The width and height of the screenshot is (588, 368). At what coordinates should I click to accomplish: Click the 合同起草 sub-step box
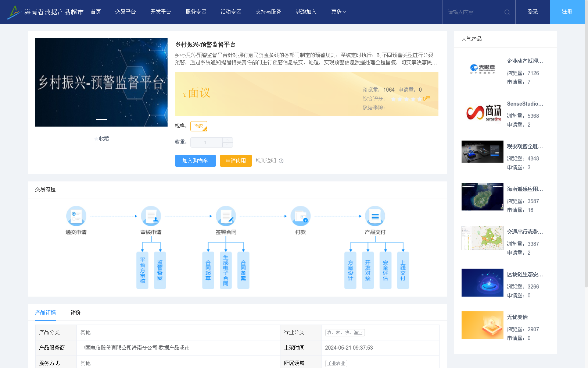[x=208, y=270]
